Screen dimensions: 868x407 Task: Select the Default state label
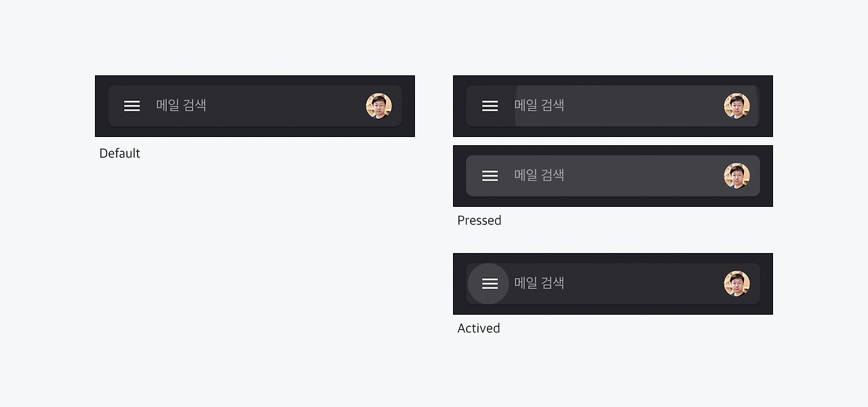click(x=119, y=153)
